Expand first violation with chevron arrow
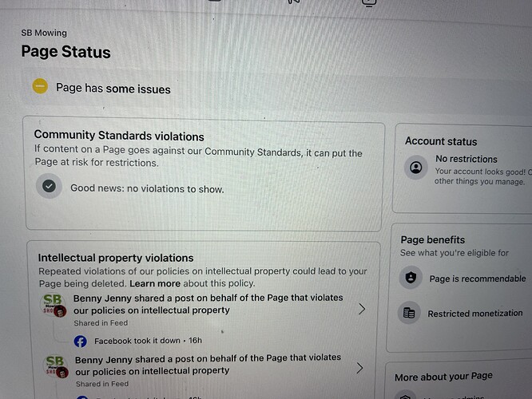The height and width of the screenshot is (399, 532). pyautogui.click(x=362, y=309)
